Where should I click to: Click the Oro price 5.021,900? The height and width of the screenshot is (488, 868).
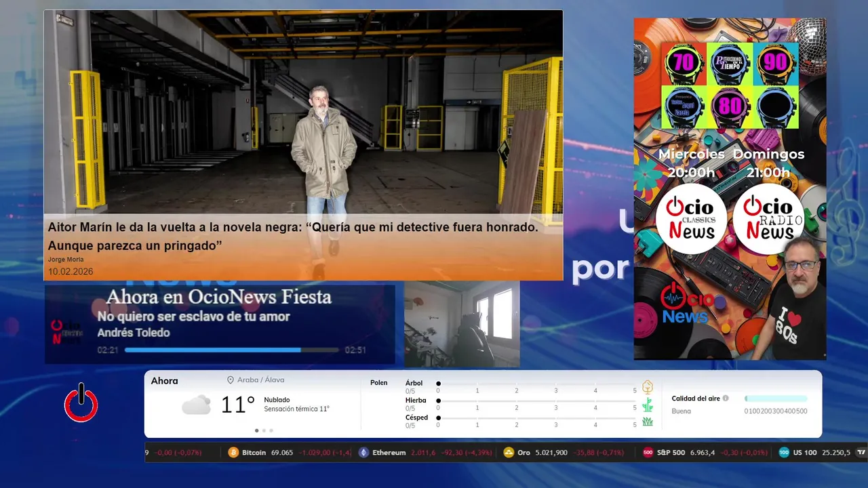pos(551,452)
